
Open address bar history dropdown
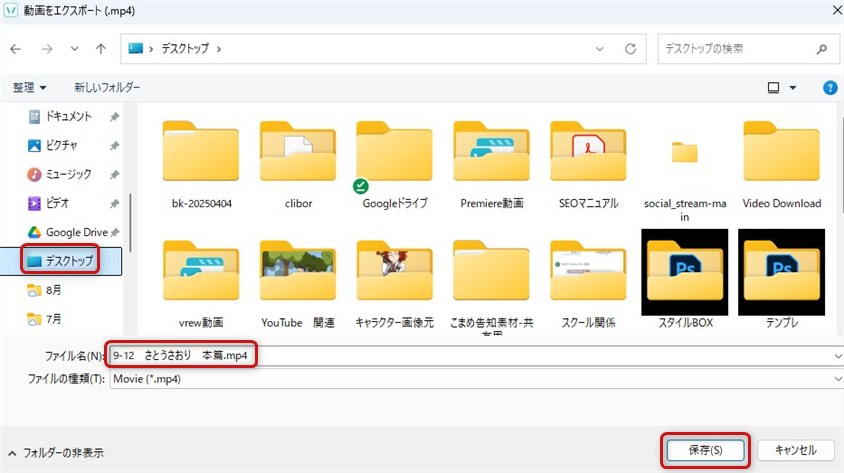pyautogui.click(x=599, y=48)
